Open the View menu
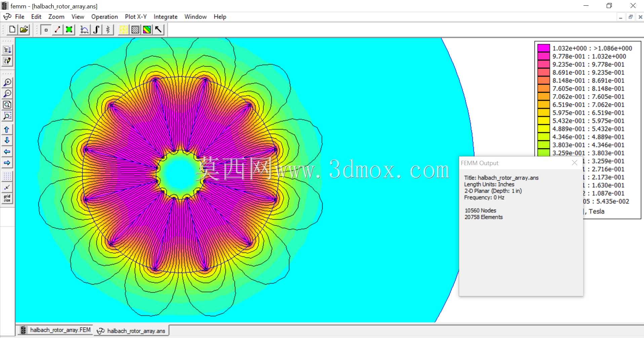The width and height of the screenshot is (644, 338). coord(78,17)
